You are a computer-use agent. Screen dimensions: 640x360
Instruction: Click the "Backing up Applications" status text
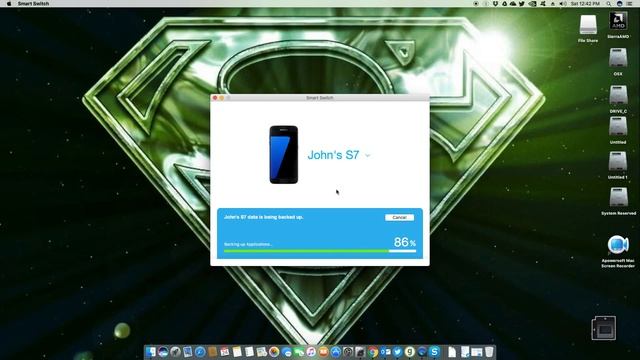(x=248, y=244)
